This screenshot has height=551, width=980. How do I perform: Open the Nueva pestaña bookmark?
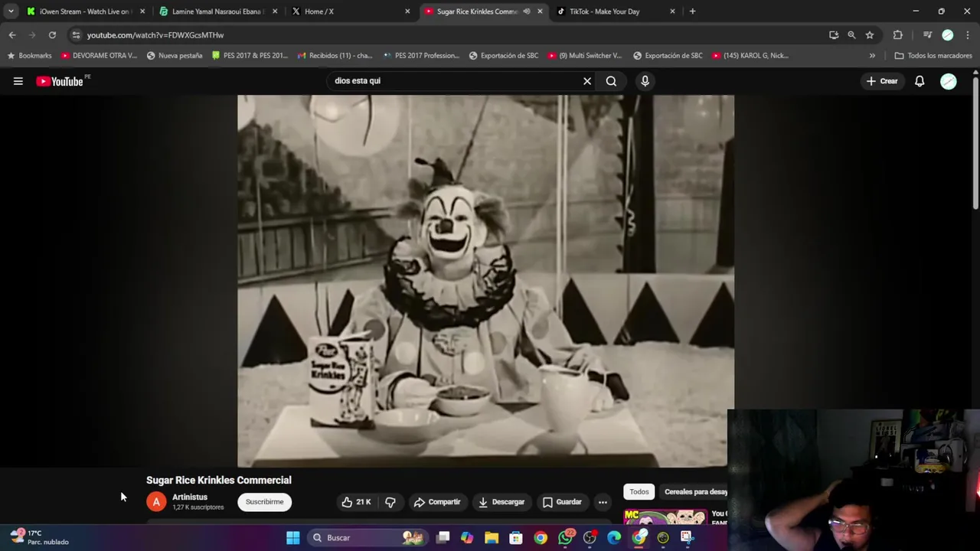point(174,56)
